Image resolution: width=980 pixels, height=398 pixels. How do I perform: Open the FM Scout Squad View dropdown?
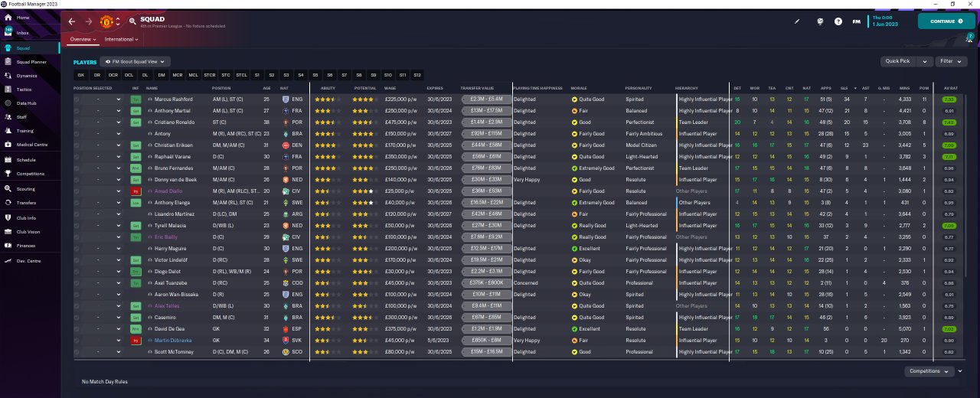pos(136,61)
